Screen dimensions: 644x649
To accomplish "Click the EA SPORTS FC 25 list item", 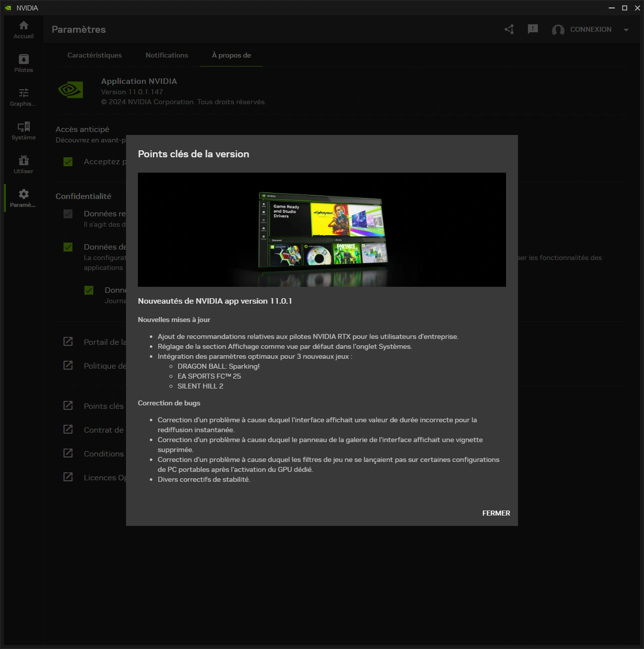I will tap(209, 376).
